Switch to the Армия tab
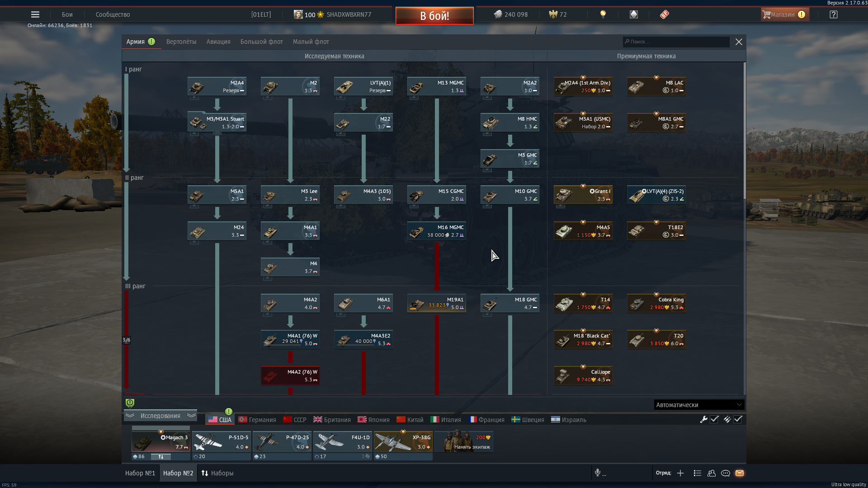The width and height of the screenshot is (868, 488). (141, 42)
